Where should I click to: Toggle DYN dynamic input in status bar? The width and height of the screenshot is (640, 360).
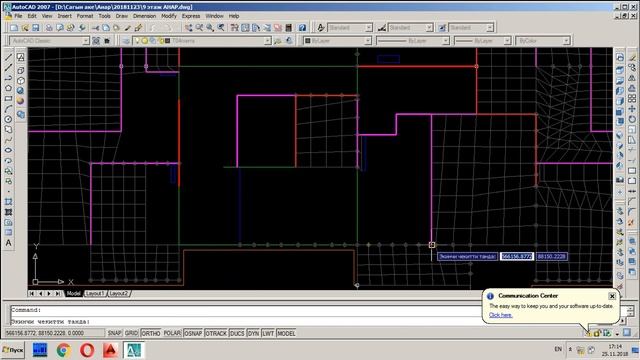tap(253, 333)
